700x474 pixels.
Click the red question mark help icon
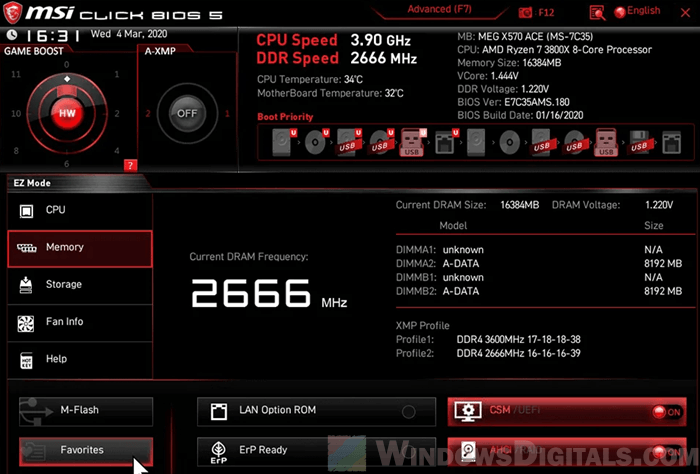click(130, 166)
